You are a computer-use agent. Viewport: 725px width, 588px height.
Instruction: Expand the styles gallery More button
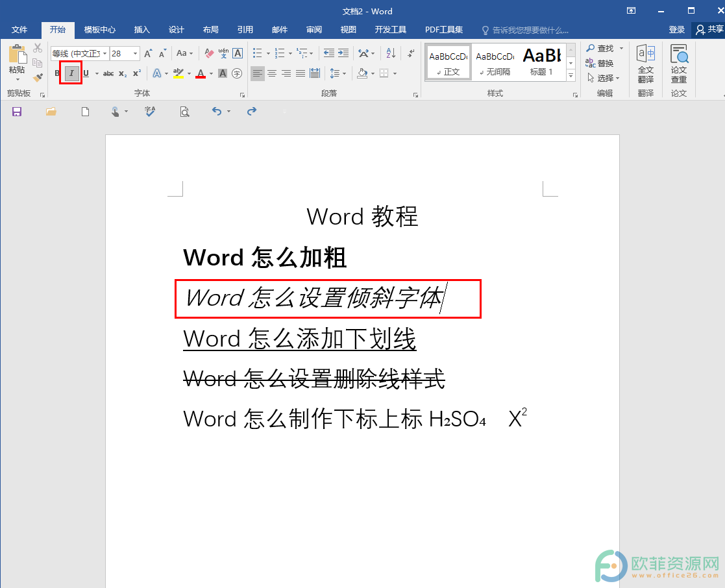tap(571, 75)
